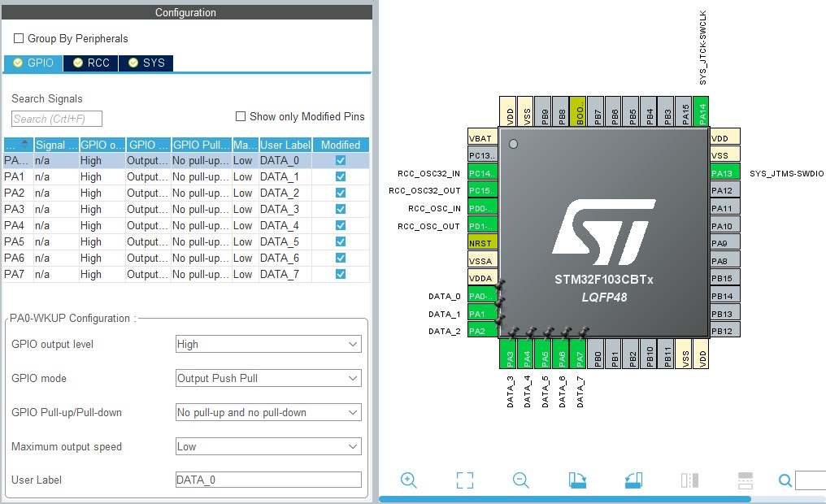Click the User Label column header

click(285, 145)
